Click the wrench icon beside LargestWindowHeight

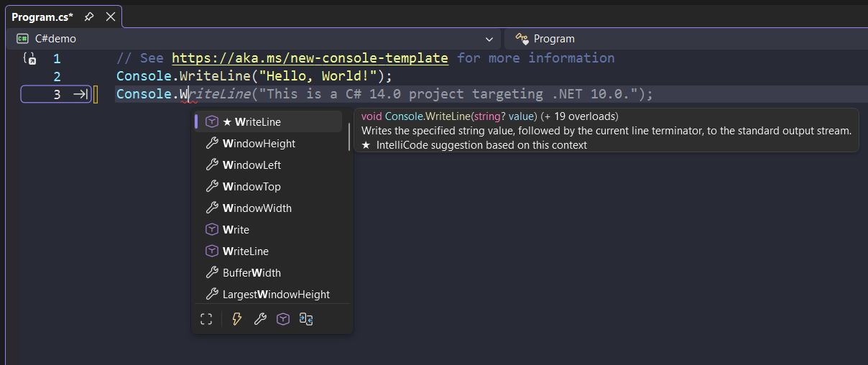point(212,295)
